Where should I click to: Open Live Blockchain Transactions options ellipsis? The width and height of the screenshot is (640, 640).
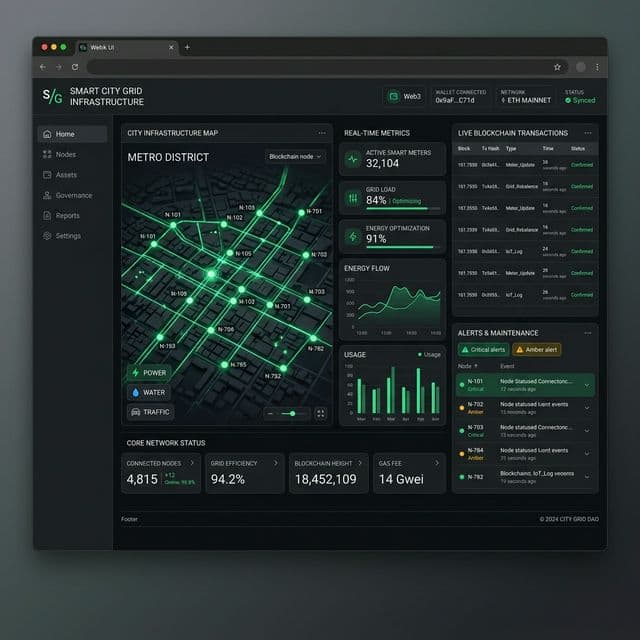click(588, 133)
